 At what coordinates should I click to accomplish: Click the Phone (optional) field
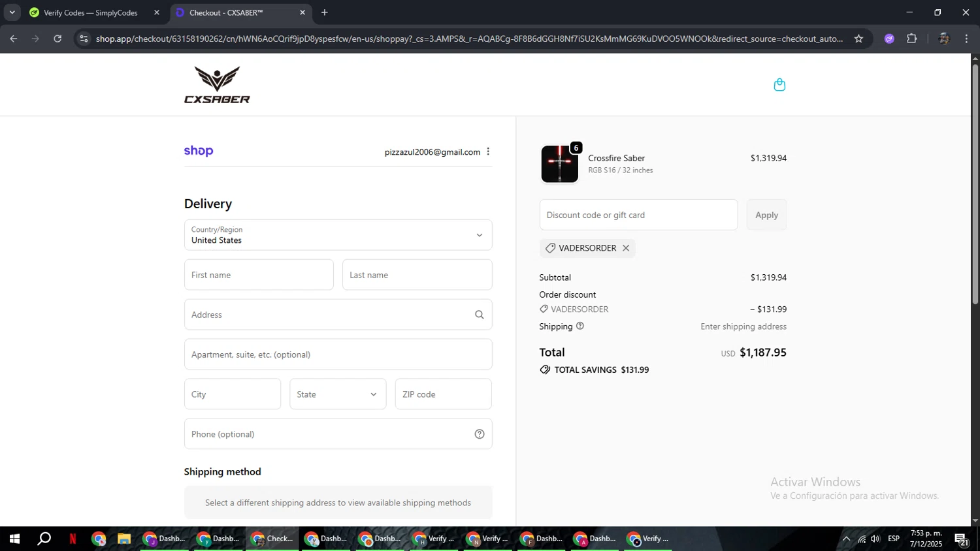coord(338,434)
